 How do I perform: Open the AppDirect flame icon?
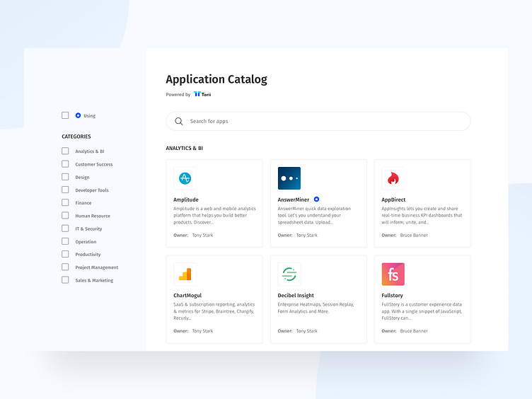pyautogui.click(x=393, y=178)
